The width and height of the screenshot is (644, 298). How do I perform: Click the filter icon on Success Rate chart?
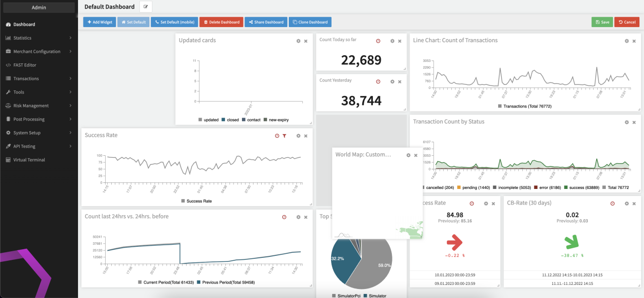[x=284, y=136]
